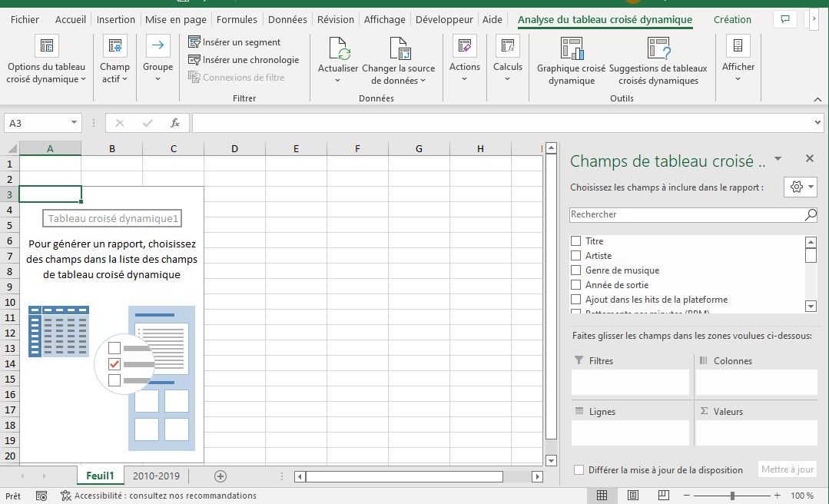829x504 pixels.
Task: Click Insérer une chronologie
Action: coord(244,60)
